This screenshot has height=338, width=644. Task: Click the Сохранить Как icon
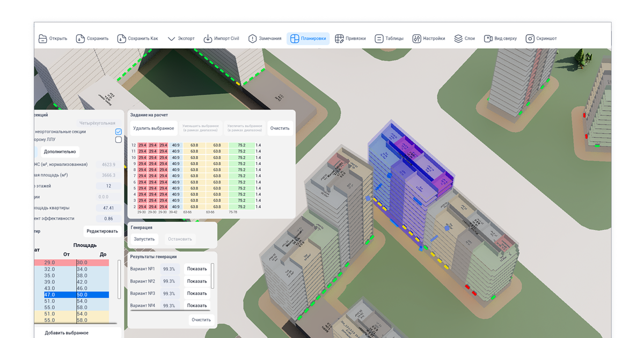[x=121, y=39]
